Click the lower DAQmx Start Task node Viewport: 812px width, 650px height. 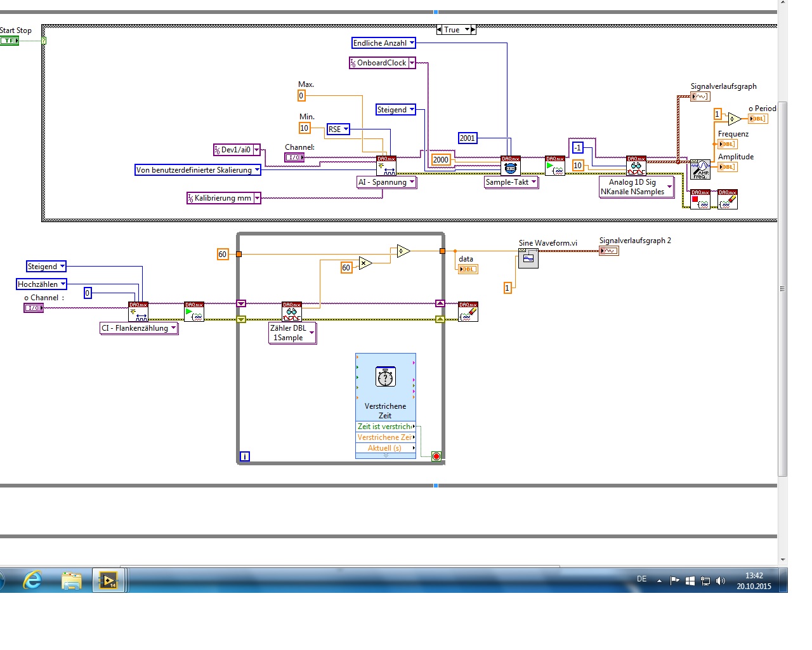tap(194, 312)
